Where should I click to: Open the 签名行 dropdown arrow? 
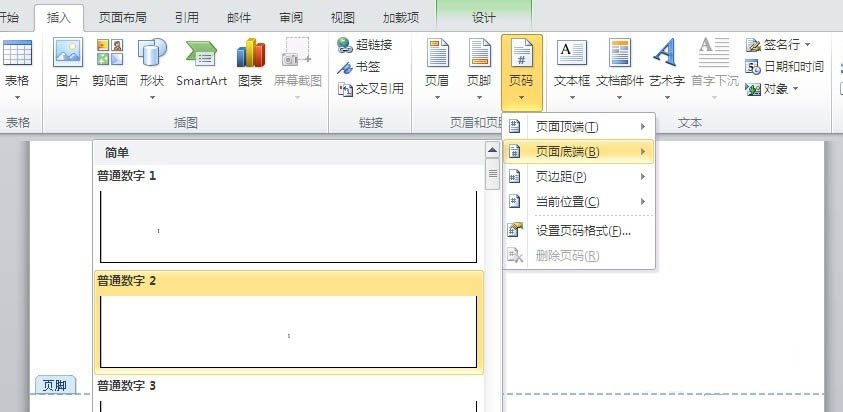tap(807, 45)
